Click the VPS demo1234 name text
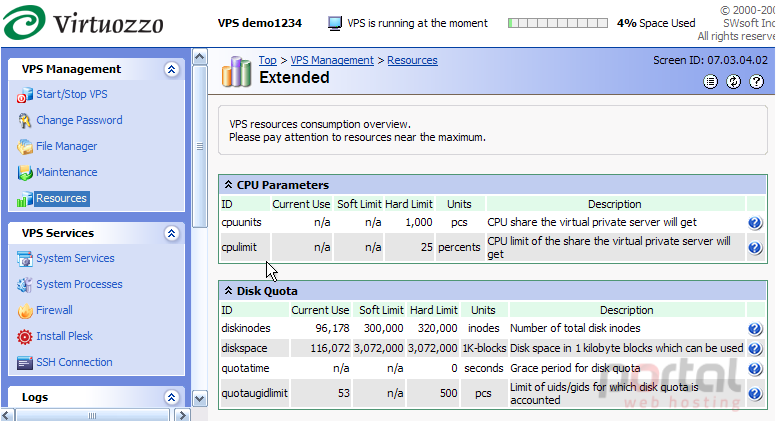The width and height of the screenshot is (776, 422). click(x=260, y=23)
